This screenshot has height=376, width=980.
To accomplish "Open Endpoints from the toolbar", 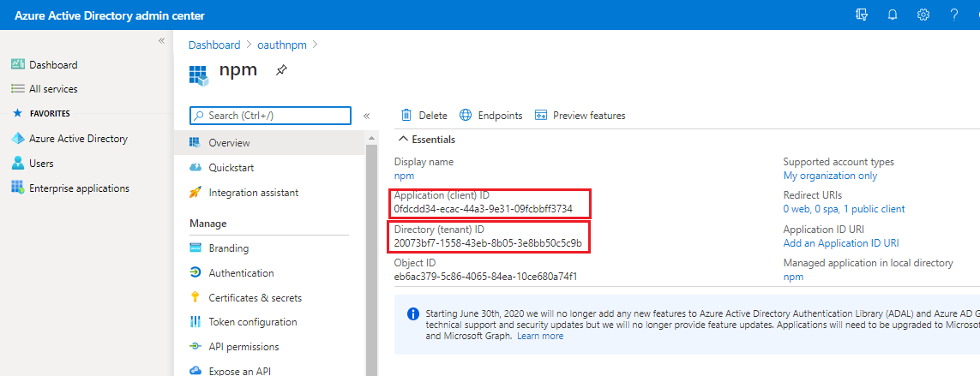I will click(x=491, y=116).
